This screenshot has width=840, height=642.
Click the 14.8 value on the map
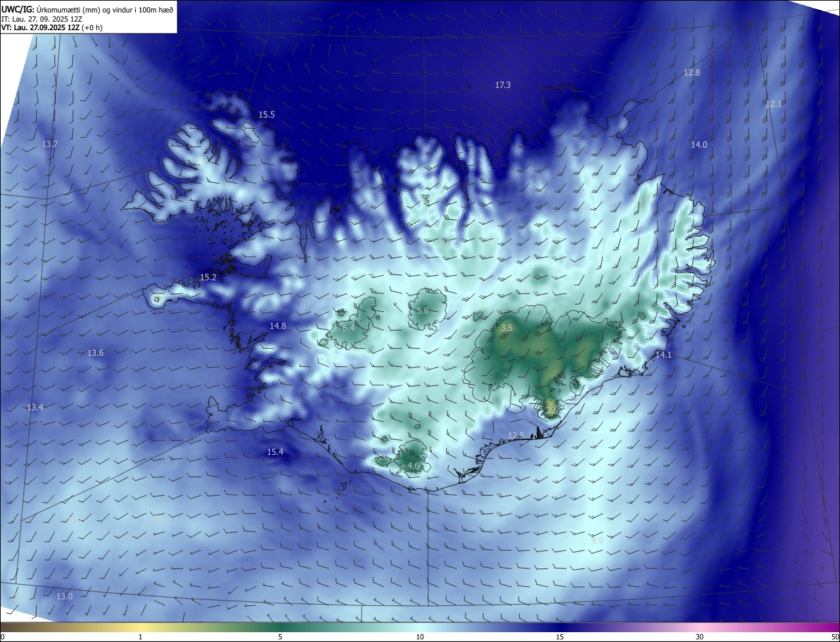pos(278,326)
